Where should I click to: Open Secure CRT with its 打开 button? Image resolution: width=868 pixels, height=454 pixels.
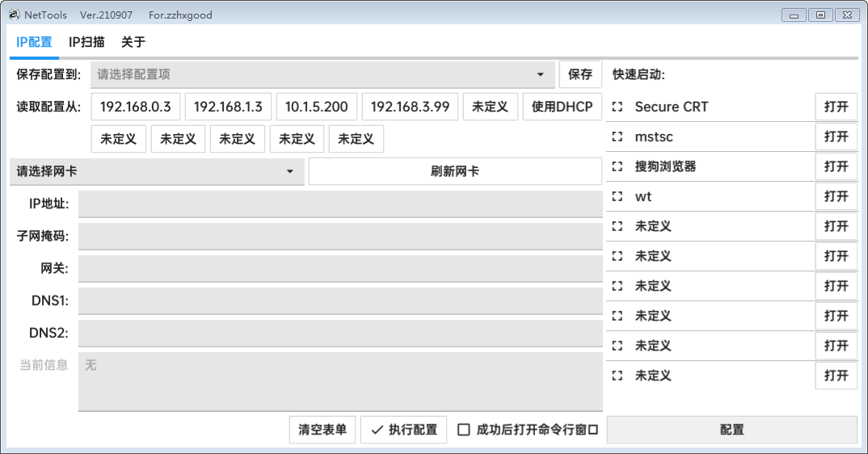point(836,107)
